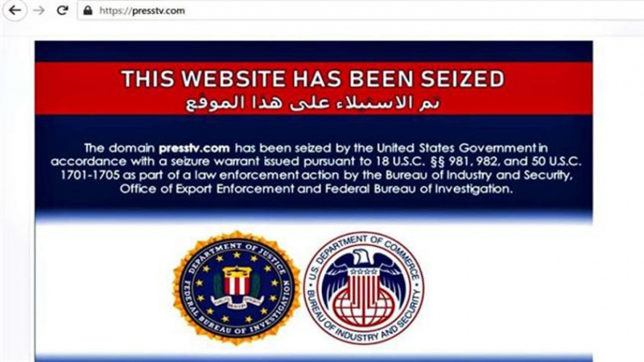The width and height of the screenshot is (644, 362).
Task: Focus the address bar showing https://presstv.com
Action: coord(361,10)
